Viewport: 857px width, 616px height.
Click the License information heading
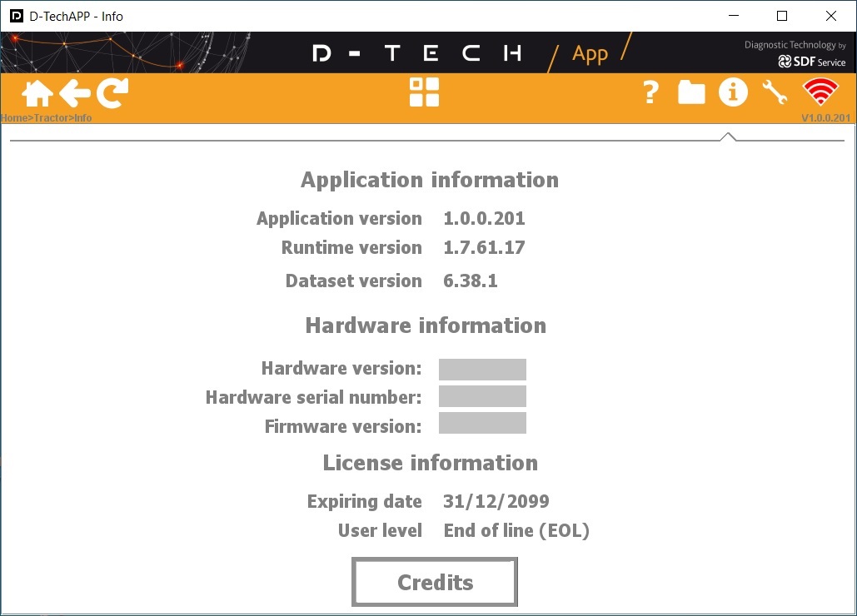click(430, 463)
